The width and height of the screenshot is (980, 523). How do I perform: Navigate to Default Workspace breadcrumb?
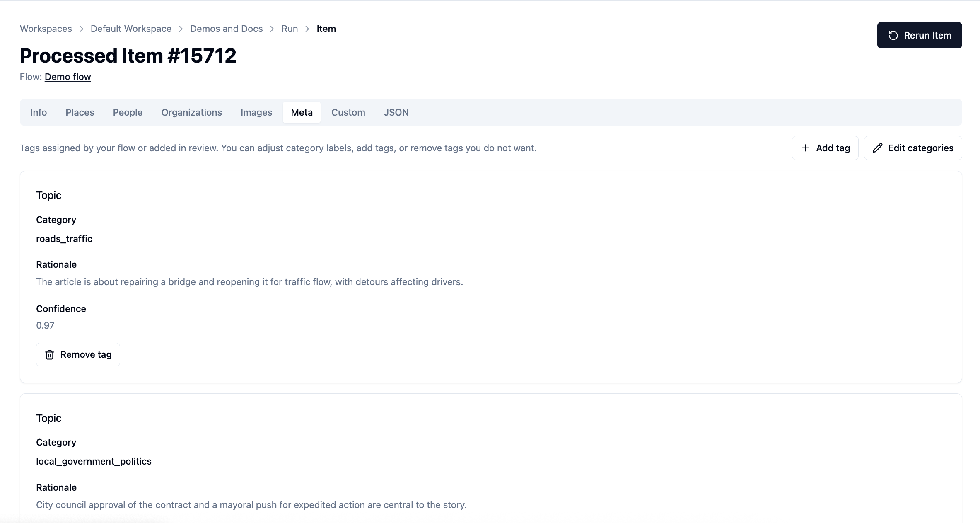131,29
